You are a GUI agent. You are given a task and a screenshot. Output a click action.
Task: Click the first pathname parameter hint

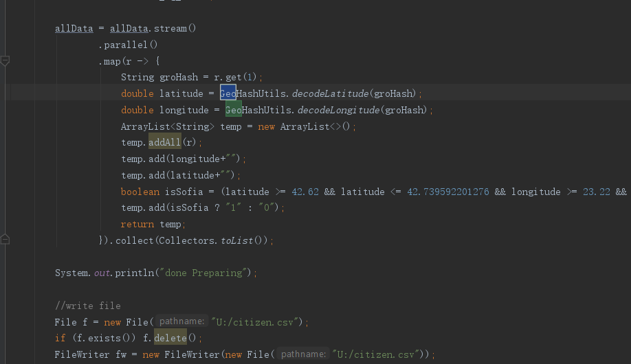(x=181, y=321)
